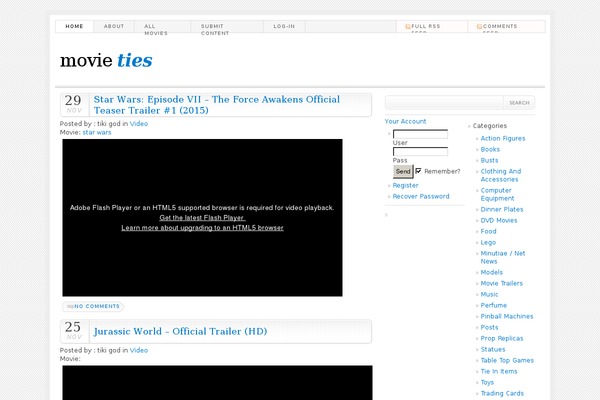Image resolution: width=600 pixels, height=400 pixels.
Task: Click the Video category link under Star Wars post
Action: pyautogui.click(x=139, y=124)
